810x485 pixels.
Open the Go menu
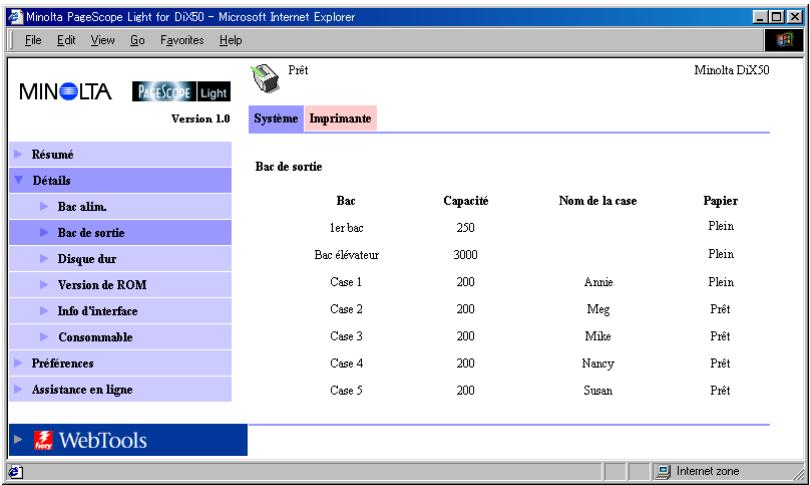click(137, 40)
